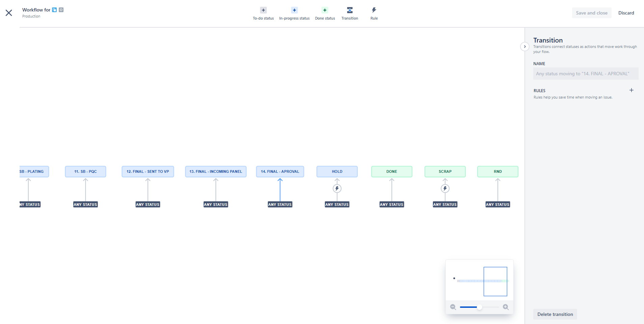
Task: Close the workflow editor with X icon
Action: tap(9, 13)
